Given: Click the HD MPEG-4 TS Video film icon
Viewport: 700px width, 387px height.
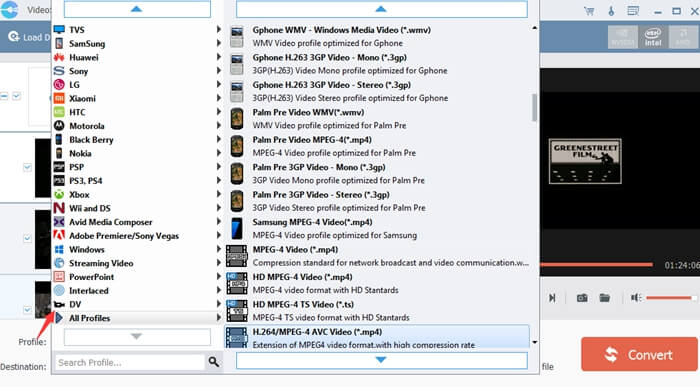Looking at the screenshot, I should coord(237,311).
